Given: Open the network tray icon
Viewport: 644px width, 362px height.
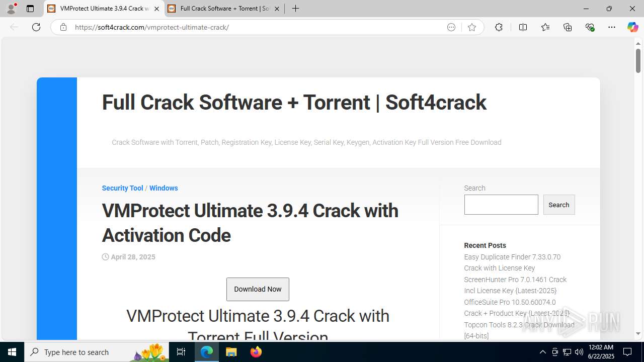Looking at the screenshot, I should [567, 352].
